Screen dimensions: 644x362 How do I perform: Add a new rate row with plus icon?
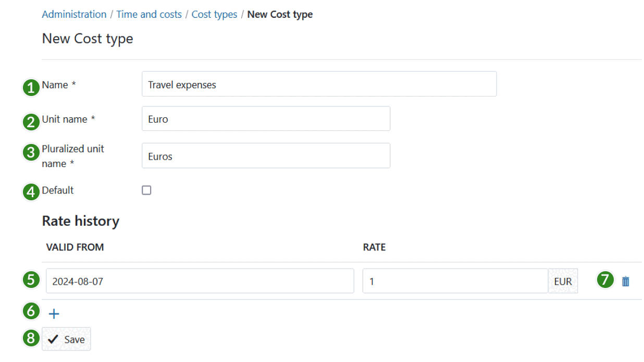pyautogui.click(x=54, y=313)
